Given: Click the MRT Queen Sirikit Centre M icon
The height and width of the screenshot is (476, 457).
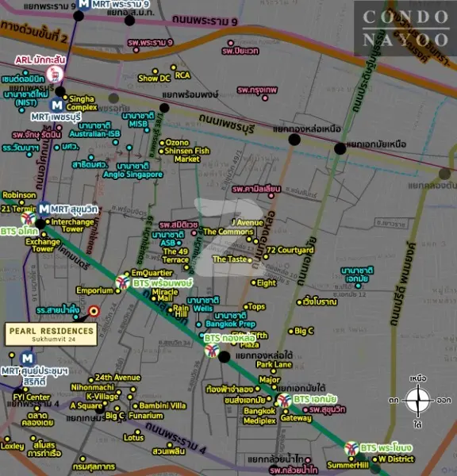Looking at the screenshot, I should click(27, 359).
